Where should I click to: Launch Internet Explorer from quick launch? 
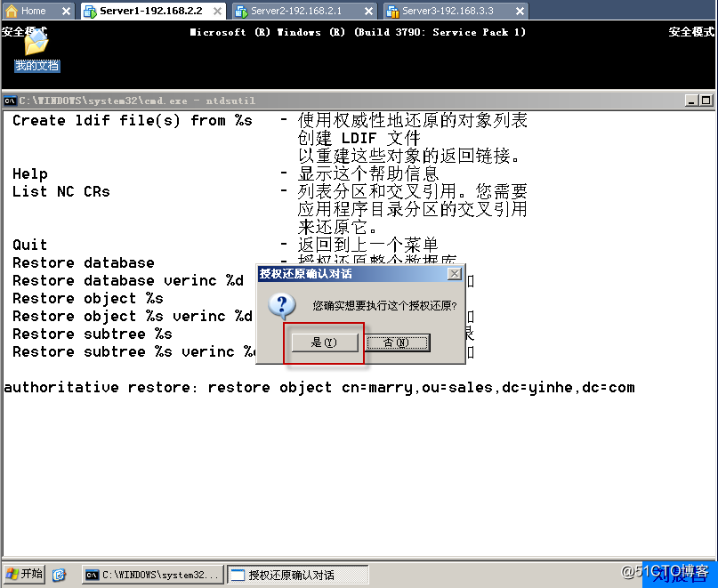tap(59, 575)
